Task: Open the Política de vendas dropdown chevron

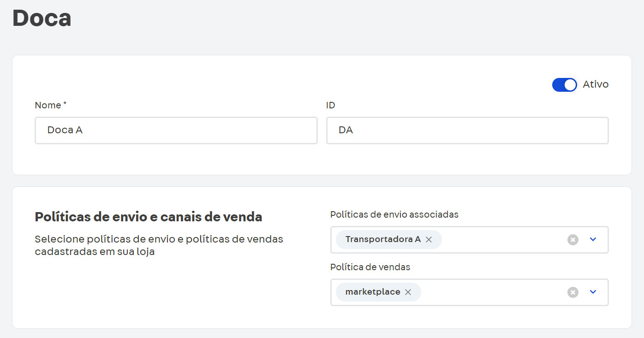Action: (593, 292)
